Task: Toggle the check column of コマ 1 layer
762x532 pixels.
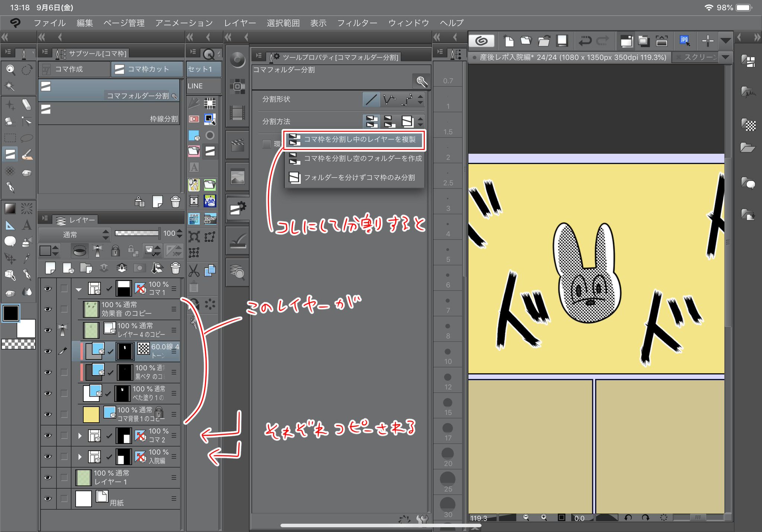Action: click(64, 288)
